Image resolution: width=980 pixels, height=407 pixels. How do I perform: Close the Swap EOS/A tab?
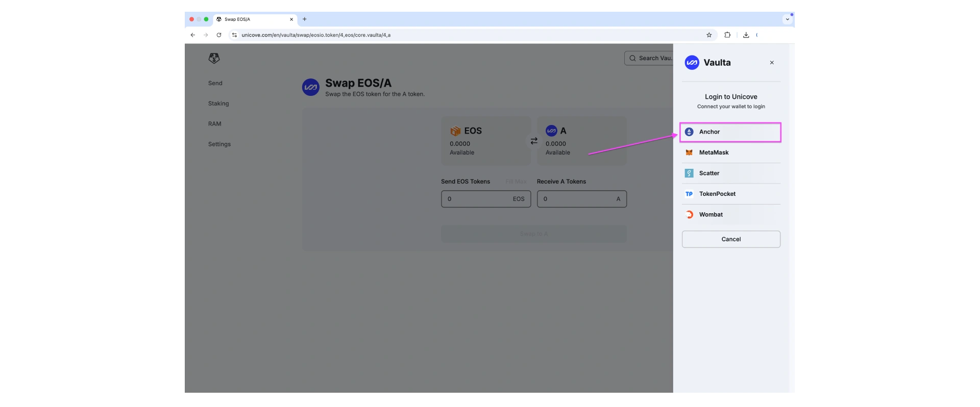291,19
